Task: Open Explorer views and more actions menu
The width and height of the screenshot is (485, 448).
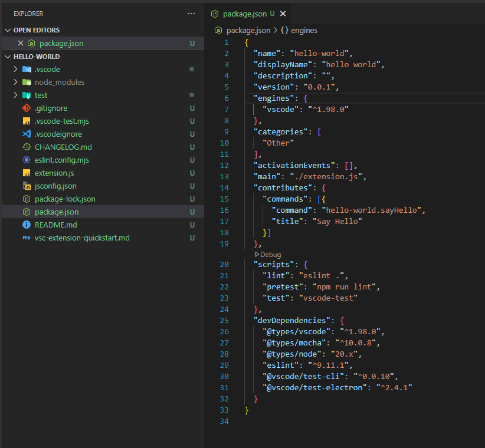Action: tap(191, 14)
